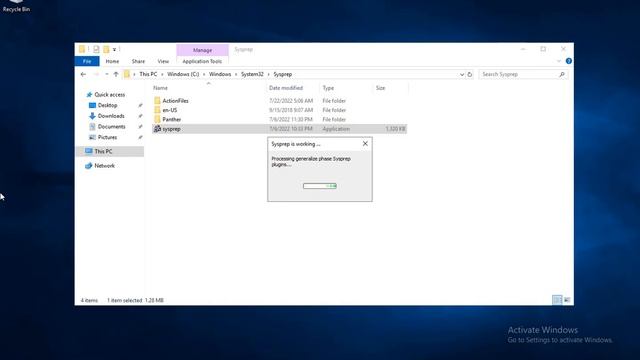Click the sysprep application icon

coord(157,129)
